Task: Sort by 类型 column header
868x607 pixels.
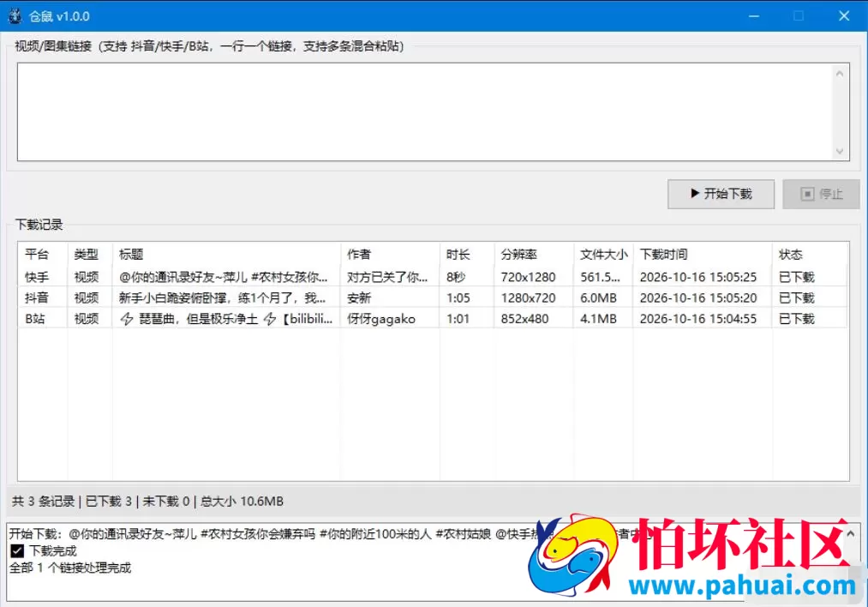Action: [x=87, y=255]
